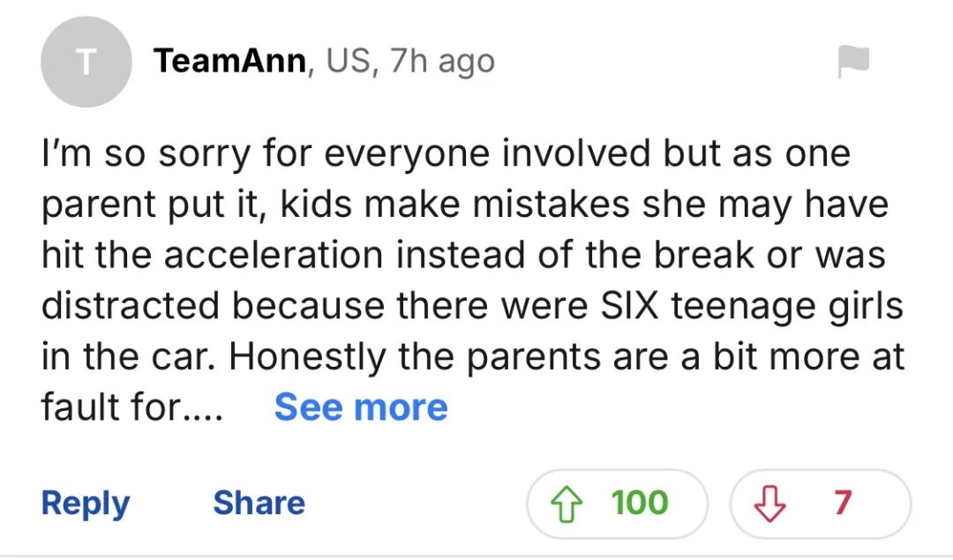Click the 'US' location label

(x=348, y=61)
